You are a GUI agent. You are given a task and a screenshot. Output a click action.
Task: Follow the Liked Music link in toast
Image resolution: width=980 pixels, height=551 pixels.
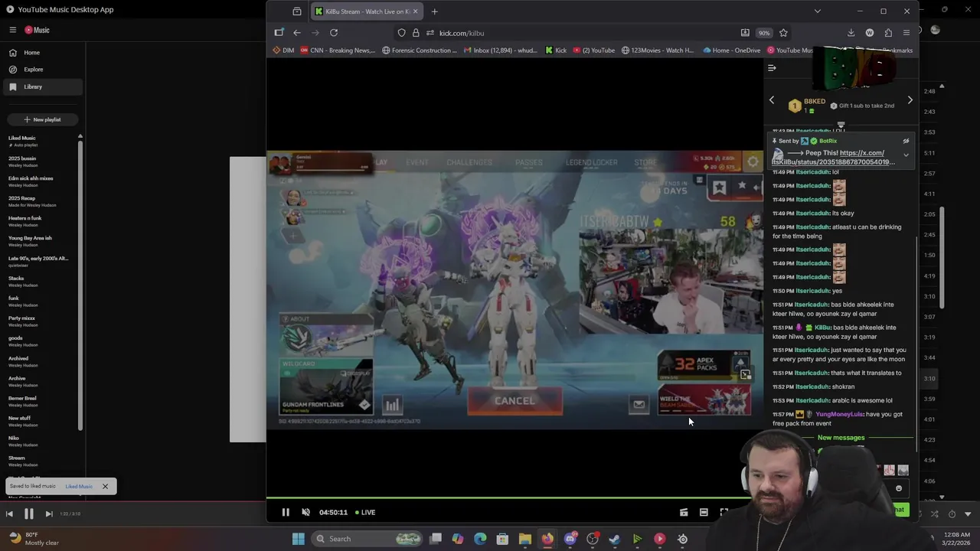(x=79, y=487)
